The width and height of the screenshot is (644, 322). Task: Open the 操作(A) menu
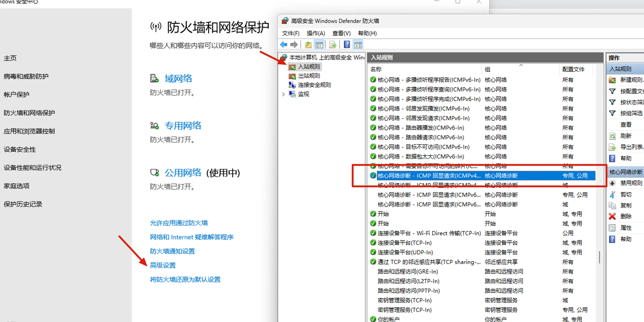point(316,33)
